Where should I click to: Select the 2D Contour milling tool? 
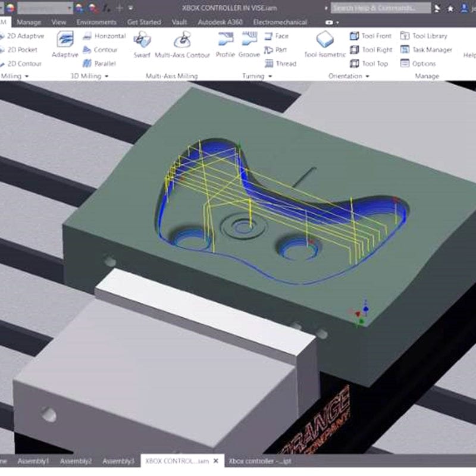click(x=21, y=64)
